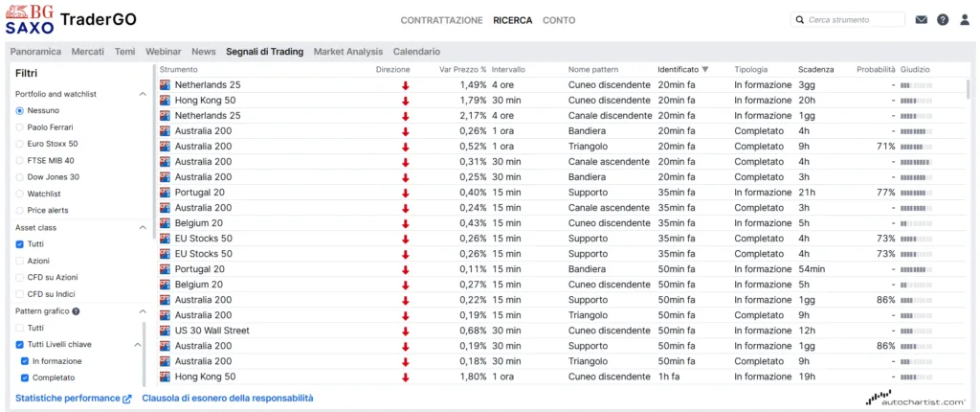Switch to the Webinar tab

[x=163, y=52]
